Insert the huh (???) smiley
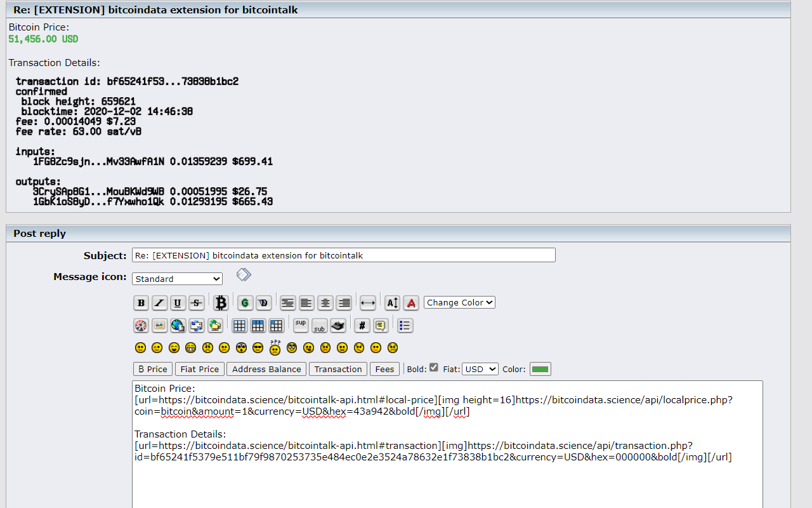The height and width of the screenshot is (508, 812). click(275, 347)
